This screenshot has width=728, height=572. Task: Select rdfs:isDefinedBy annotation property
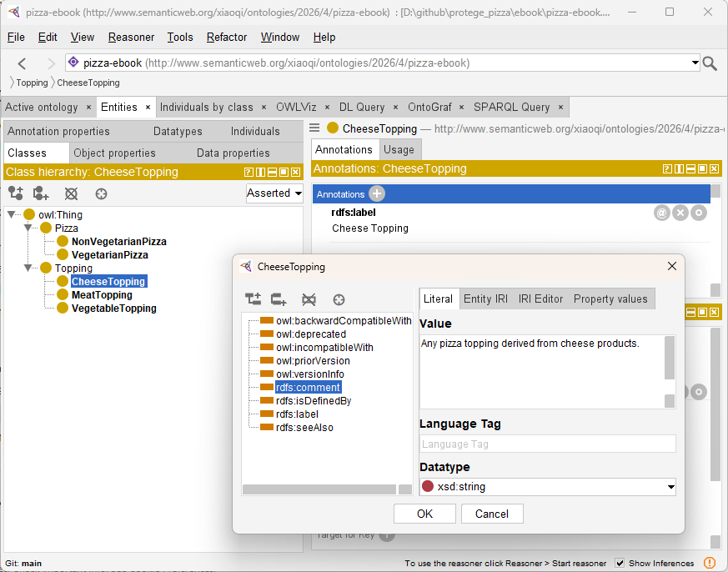point(314,401)
